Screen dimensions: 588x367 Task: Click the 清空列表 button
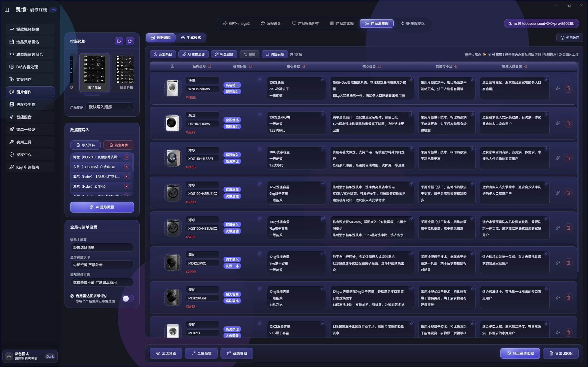[119, 145]
